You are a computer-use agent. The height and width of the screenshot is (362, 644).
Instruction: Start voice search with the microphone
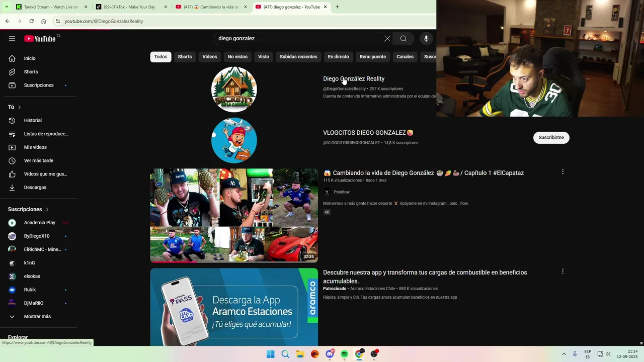tap(426, 39)
